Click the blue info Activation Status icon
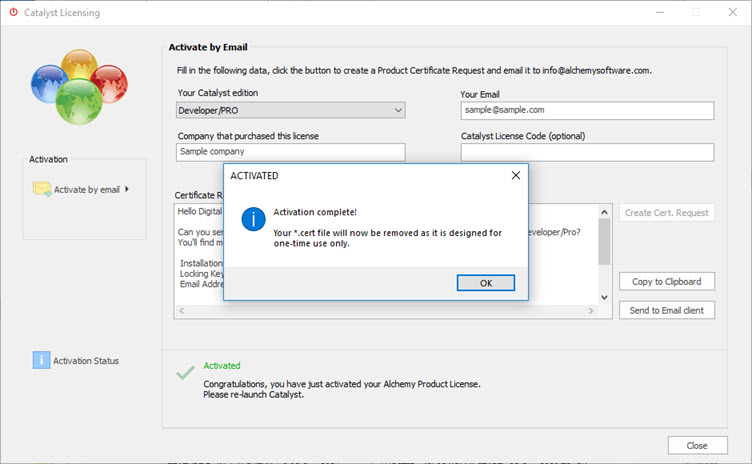This screenshot has width=752, height=464. (x=41, y=360)
